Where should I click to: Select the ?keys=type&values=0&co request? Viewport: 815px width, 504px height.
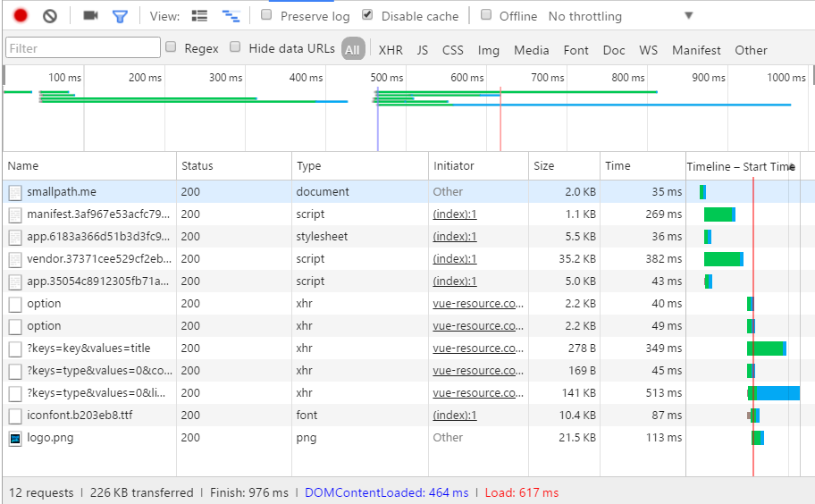click(x=99, y=371)
